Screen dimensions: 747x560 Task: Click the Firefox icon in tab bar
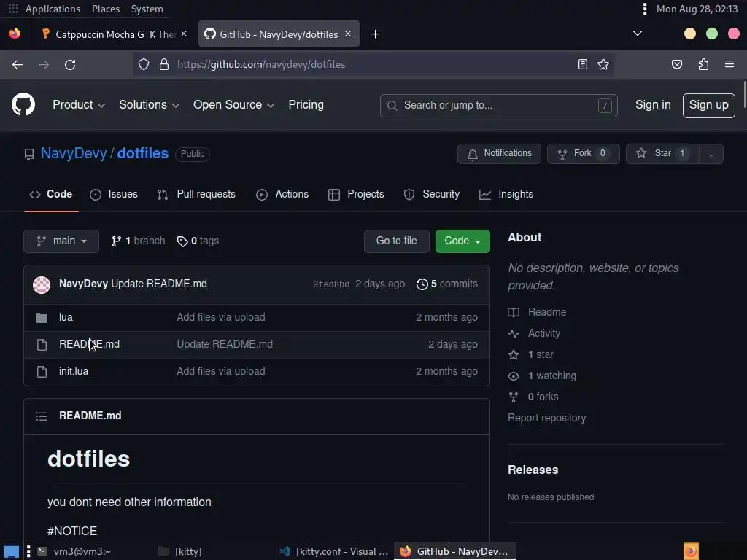pos(15,34)
